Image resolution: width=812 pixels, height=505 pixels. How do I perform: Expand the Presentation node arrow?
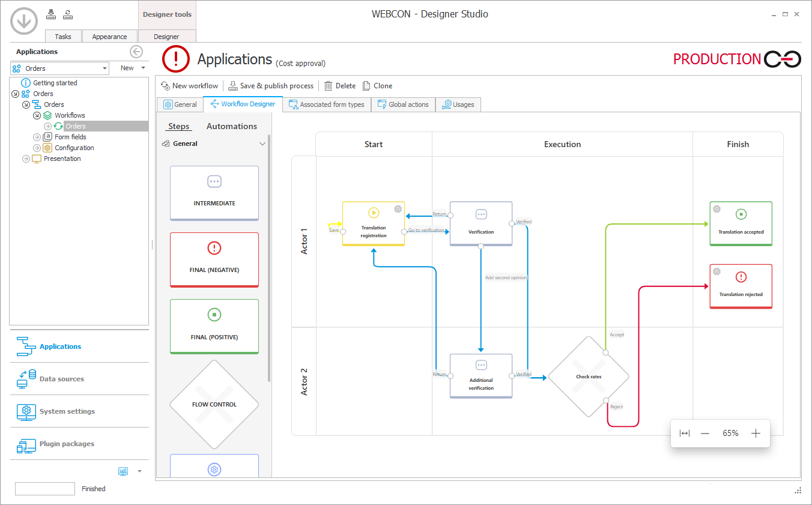26,159
